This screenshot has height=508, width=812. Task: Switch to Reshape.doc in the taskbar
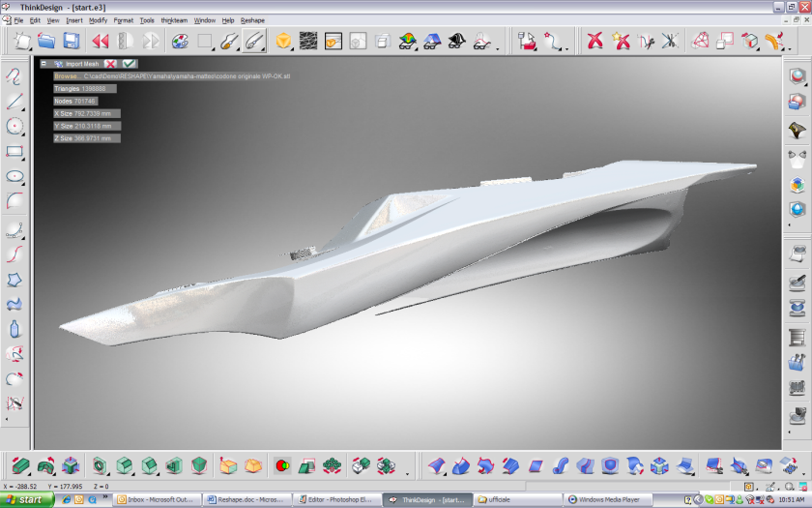tap(247, 499)
